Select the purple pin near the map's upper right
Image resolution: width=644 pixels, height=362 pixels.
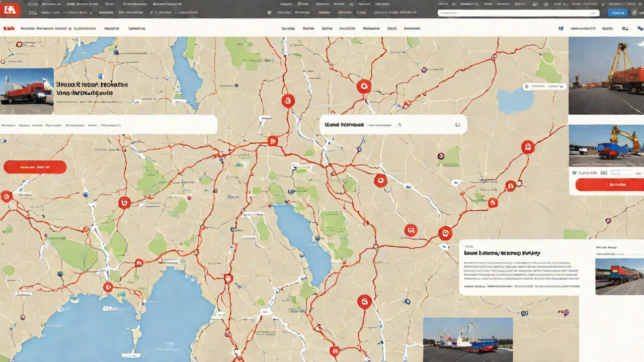tap(424, 70)
